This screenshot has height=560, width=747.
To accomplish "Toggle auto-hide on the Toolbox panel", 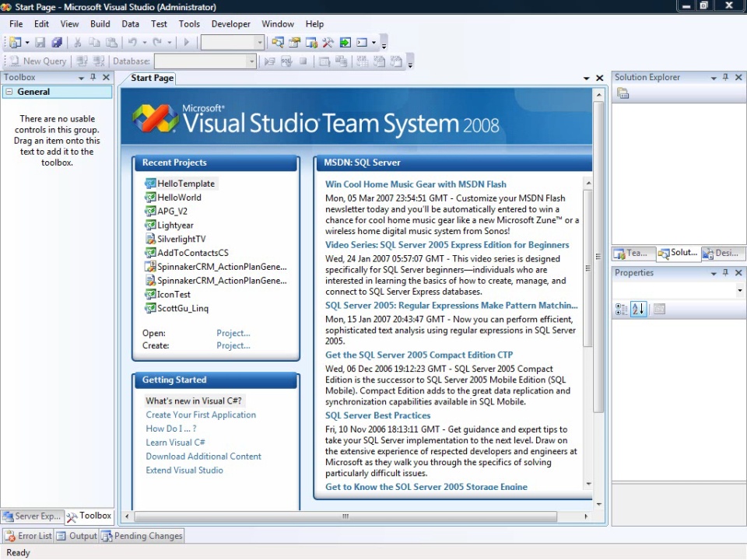I will (x=93, y=77).
